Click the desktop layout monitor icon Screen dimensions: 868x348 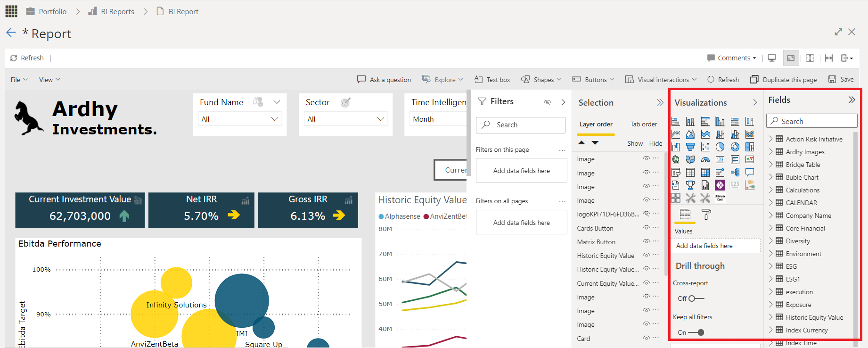coord(772,58)
